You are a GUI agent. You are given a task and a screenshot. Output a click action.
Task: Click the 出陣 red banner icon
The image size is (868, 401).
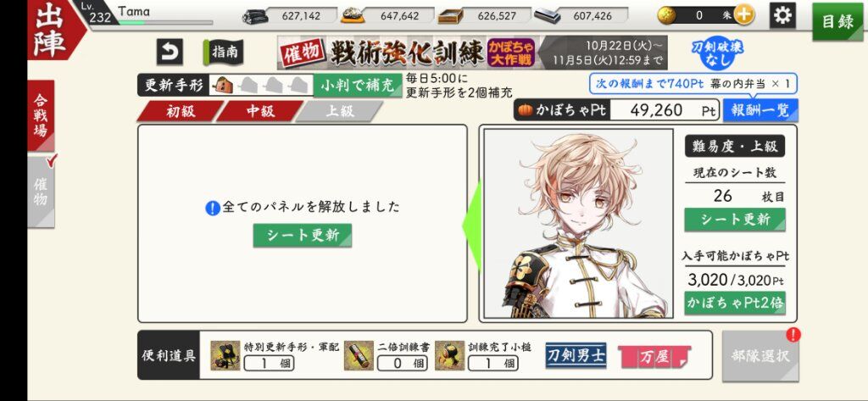click(52, 30)
